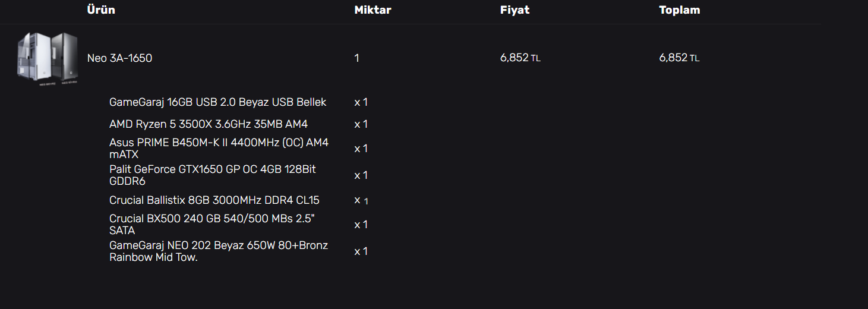Click the x 1 quantity beside the Crucial BX500

tap(361, 225)
